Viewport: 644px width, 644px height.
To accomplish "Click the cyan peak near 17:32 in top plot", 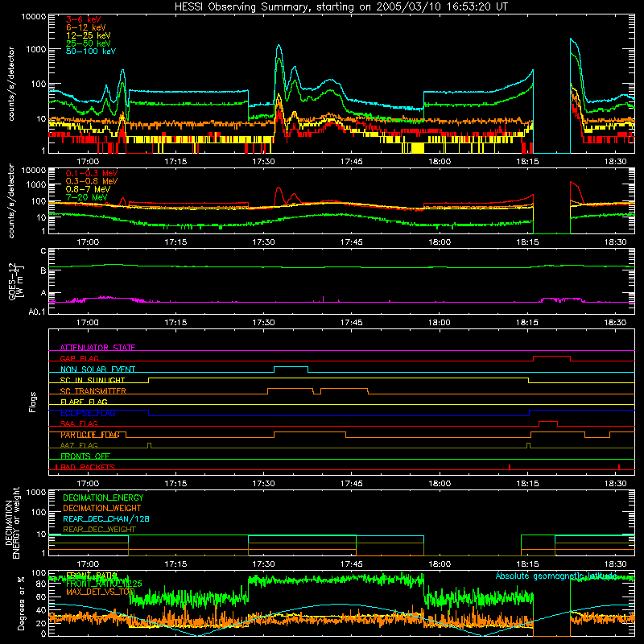I will tap(279, 46).
